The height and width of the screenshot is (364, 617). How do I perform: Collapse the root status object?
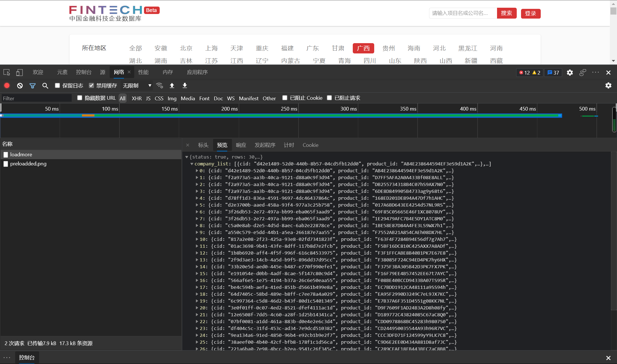(x=187, y=157)
